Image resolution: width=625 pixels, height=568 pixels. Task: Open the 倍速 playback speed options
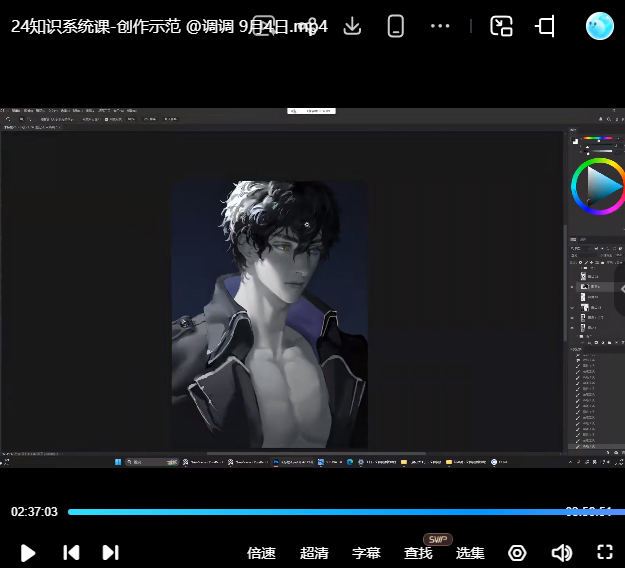click(x=261, y=553)
